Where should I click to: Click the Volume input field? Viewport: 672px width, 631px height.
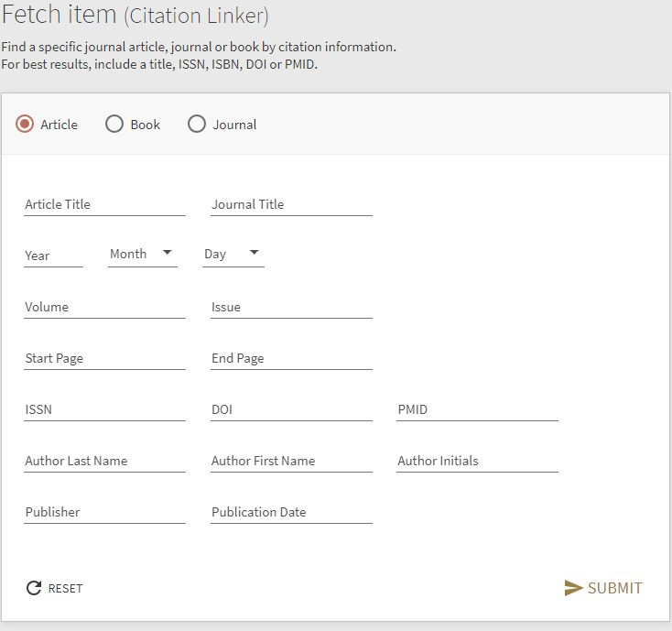[104, 308]
